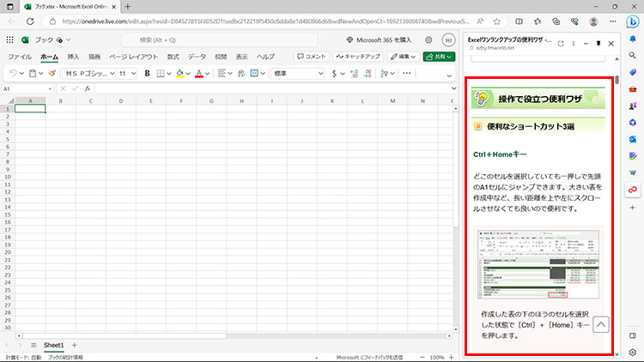644x362 pixels.
Task: Open the Bing Copilot sidebar icon
Action: [x=632, y=23]
